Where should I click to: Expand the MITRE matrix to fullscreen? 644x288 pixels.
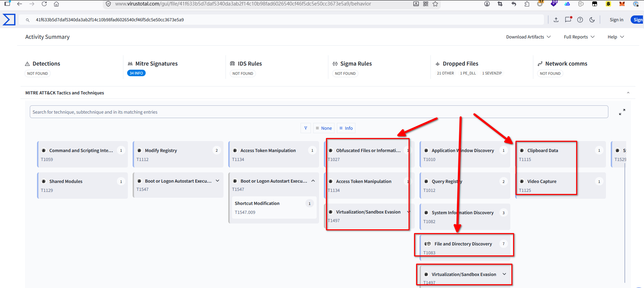pos(622,112)
